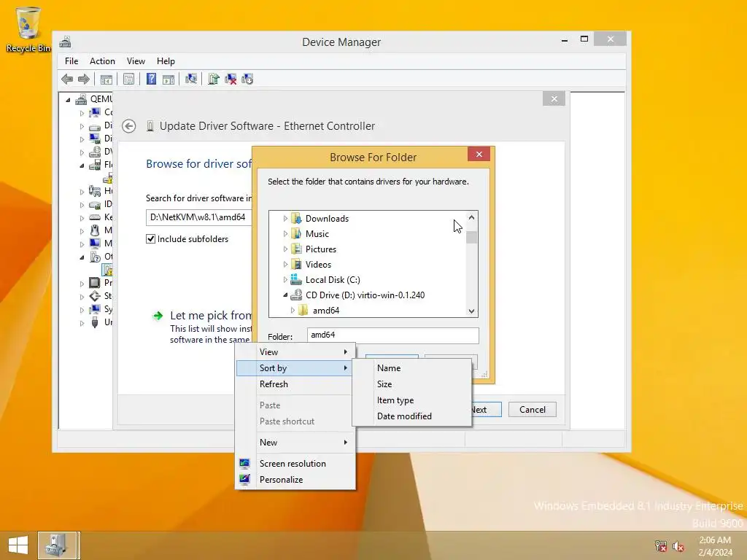
Task: Sort by Date modified
Action: coord(412,416)
